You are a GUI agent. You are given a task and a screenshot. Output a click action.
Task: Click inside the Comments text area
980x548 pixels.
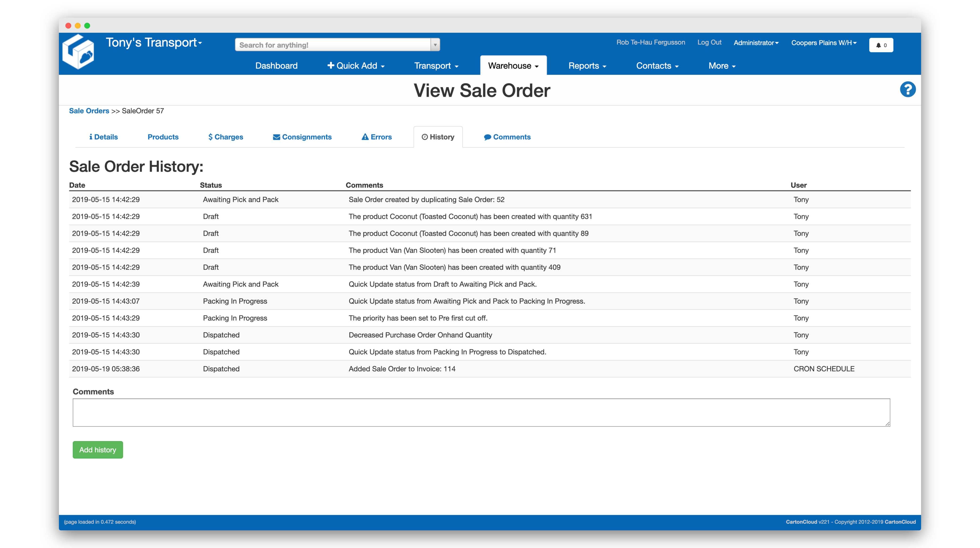pos(481,413)
